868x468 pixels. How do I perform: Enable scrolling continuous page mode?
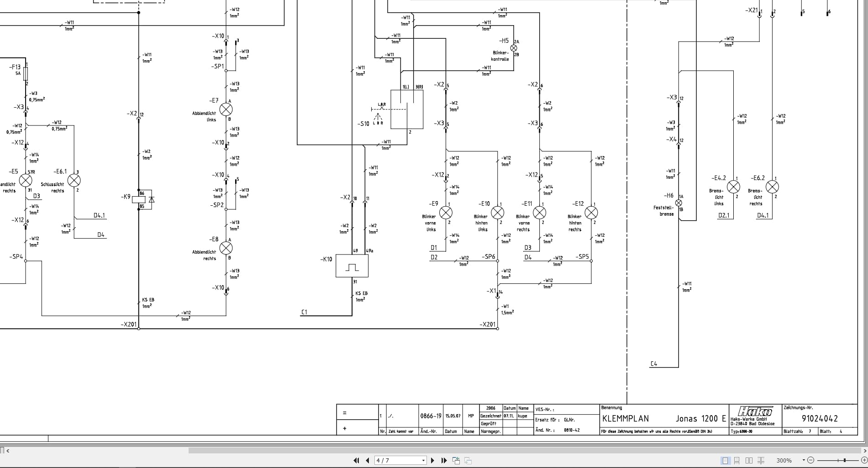[x=736, y=460]
